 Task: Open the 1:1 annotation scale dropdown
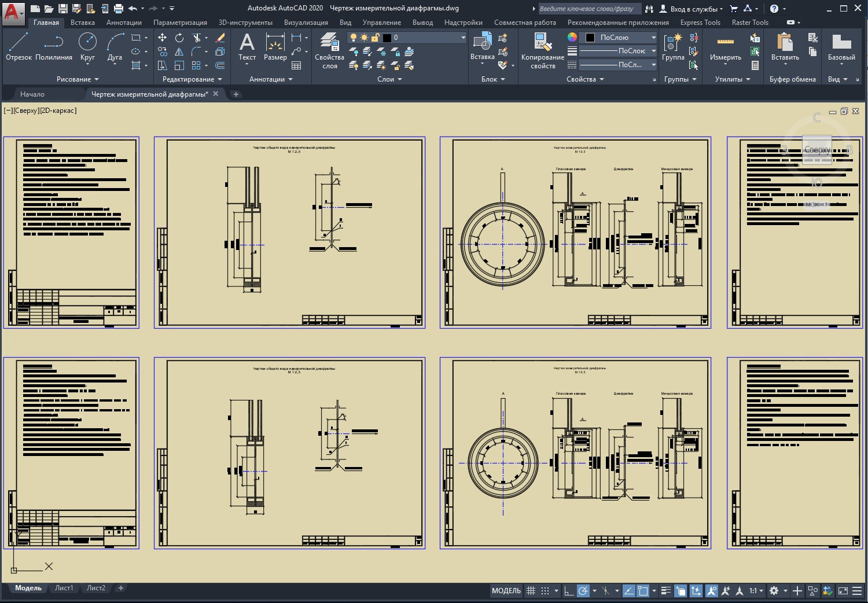coord(756,591)
